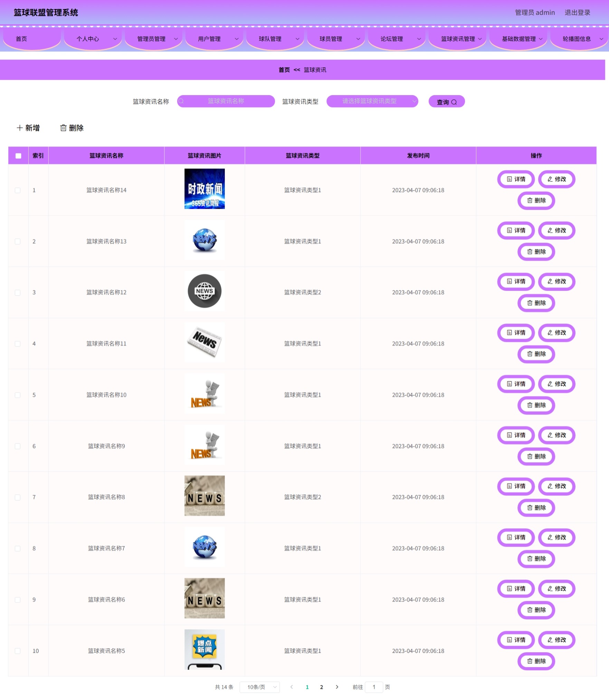Check the row for 篮球资讯名称13
This screenshot has width=609, height=700.
point(18,242)
